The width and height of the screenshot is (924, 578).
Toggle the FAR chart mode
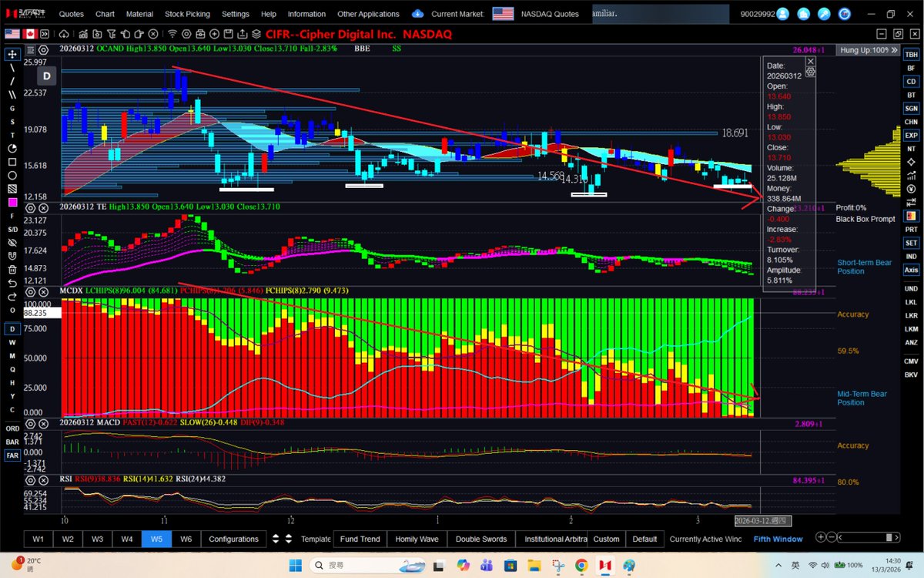pos(12,455)
